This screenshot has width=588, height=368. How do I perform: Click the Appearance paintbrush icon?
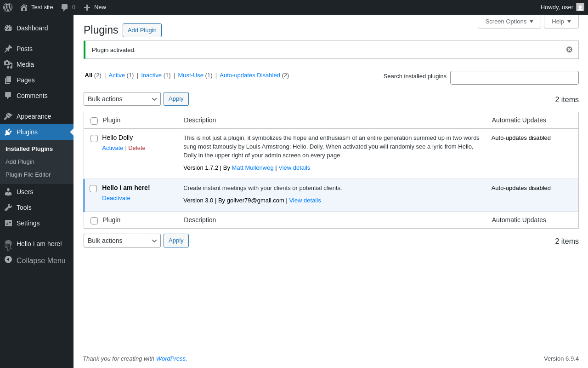pos(8,116)
